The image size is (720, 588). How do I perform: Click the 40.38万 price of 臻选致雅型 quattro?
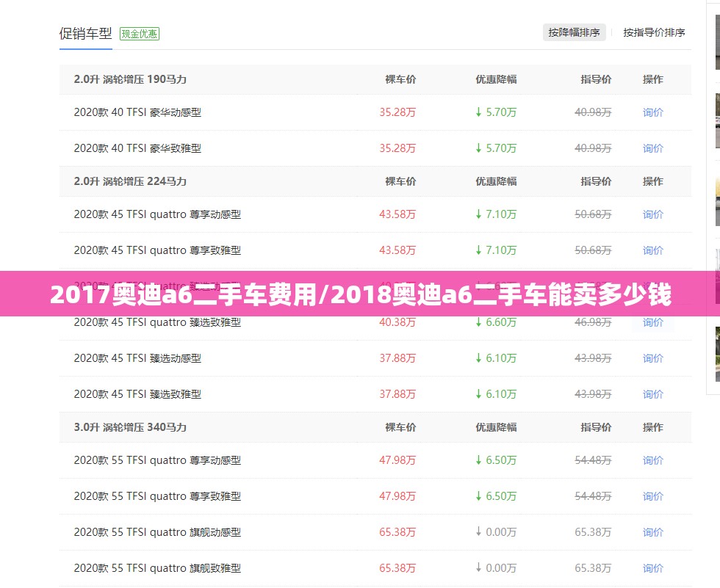(x=397, y=322)
